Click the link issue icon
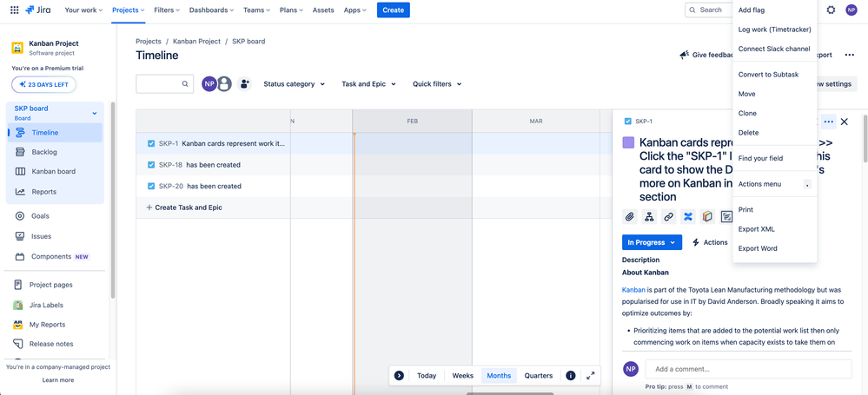868x395 pixels. 669,217
